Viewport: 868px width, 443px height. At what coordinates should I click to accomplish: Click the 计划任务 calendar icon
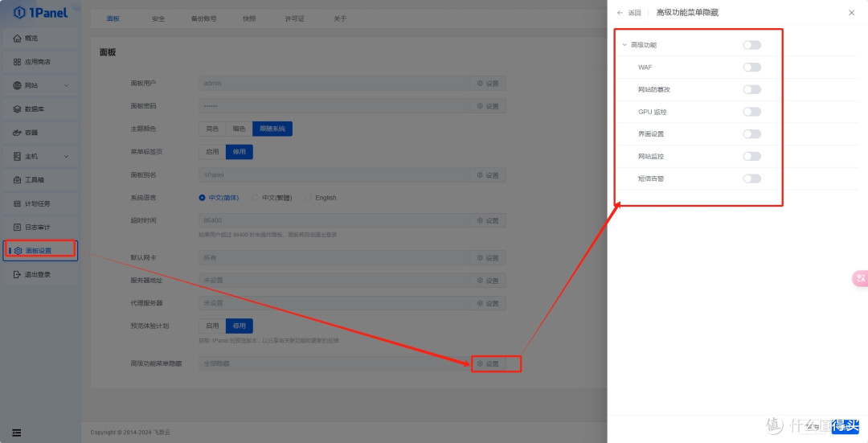click(18, 203)
